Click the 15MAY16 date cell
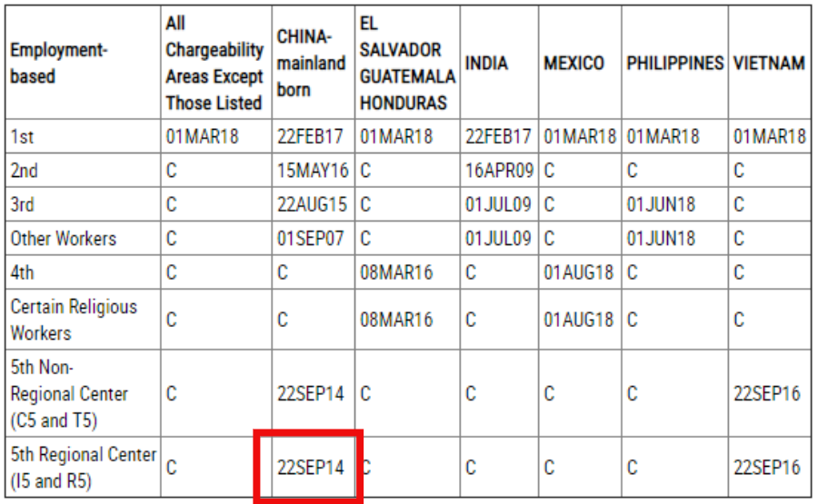The width and height of the screenshot is (818, 504). (x=310, y=171)
